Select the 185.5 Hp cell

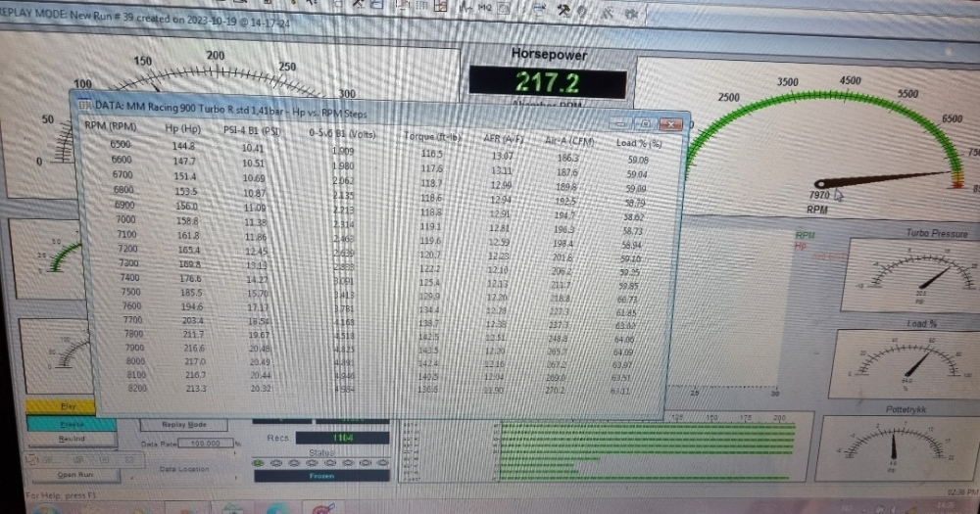tap(191, 293)
